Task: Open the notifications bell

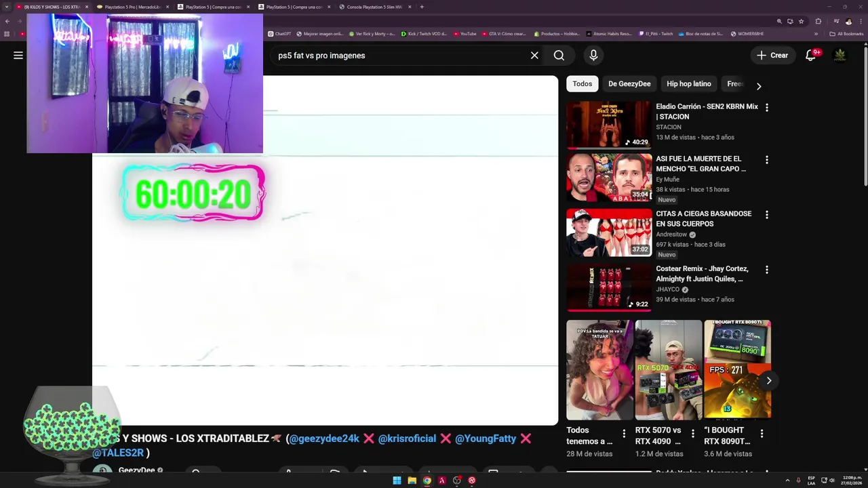Action: point(811,56)
